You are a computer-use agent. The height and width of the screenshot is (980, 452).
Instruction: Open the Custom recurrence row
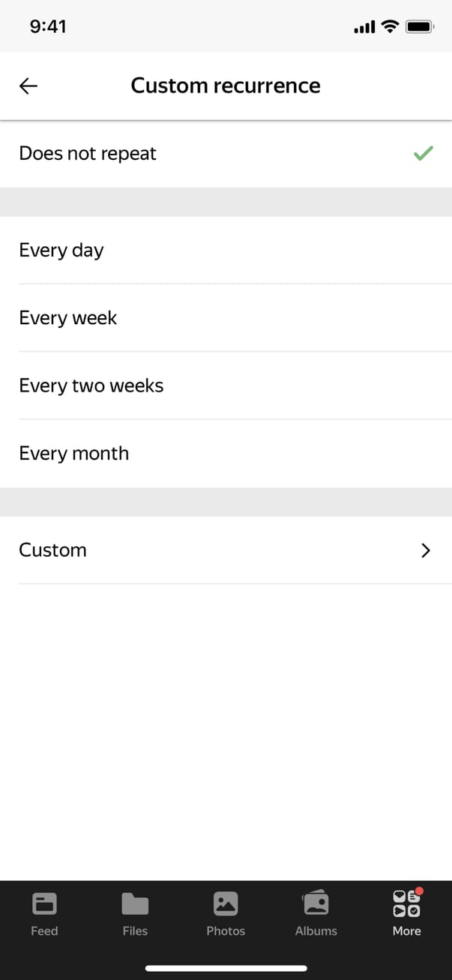click(52, 550)
